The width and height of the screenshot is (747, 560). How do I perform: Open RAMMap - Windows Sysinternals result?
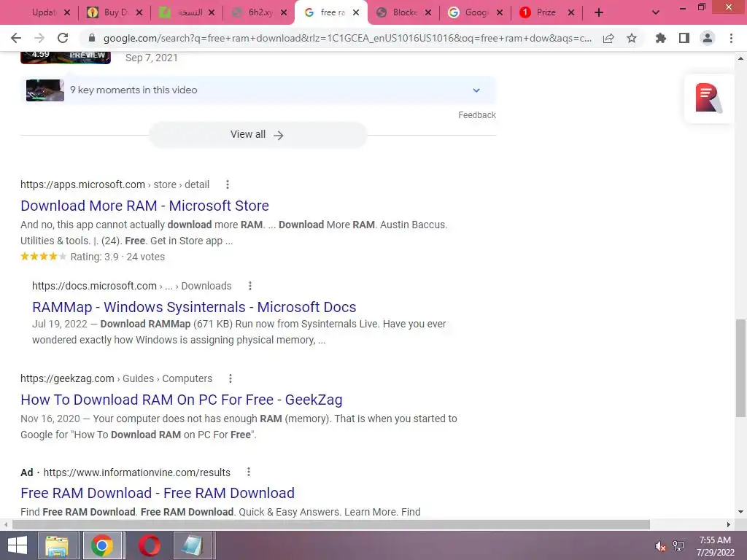pos(194,307)
